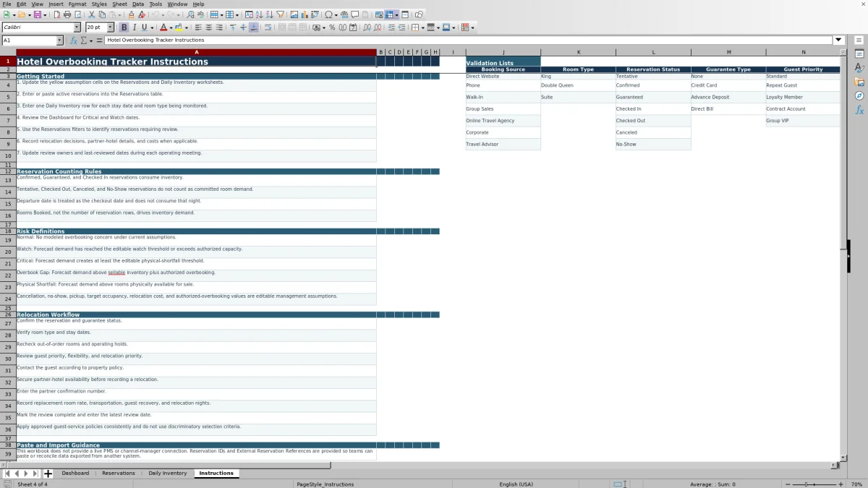Toggle Center Vertically alignment
Screen dimensions: 868x488
[243, 27]
